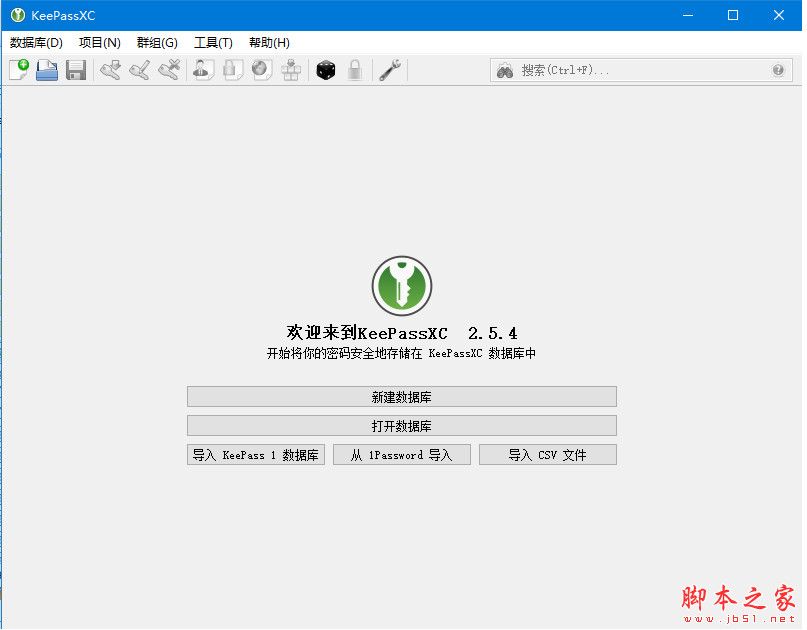Copy password using the padlock-page icon
Image resolution: width=807 pixels, height=630 pixels.
pyautogui.click(x=231, y=70)
